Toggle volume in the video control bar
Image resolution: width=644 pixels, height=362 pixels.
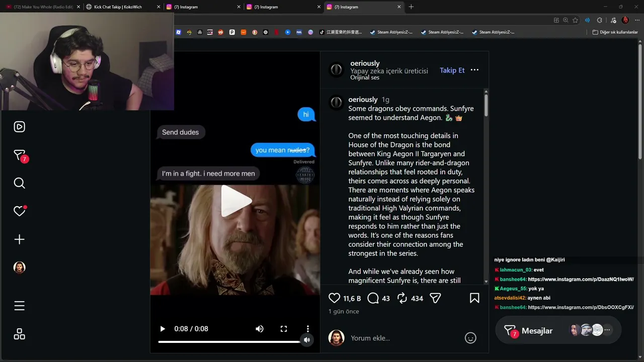[260, 329]
